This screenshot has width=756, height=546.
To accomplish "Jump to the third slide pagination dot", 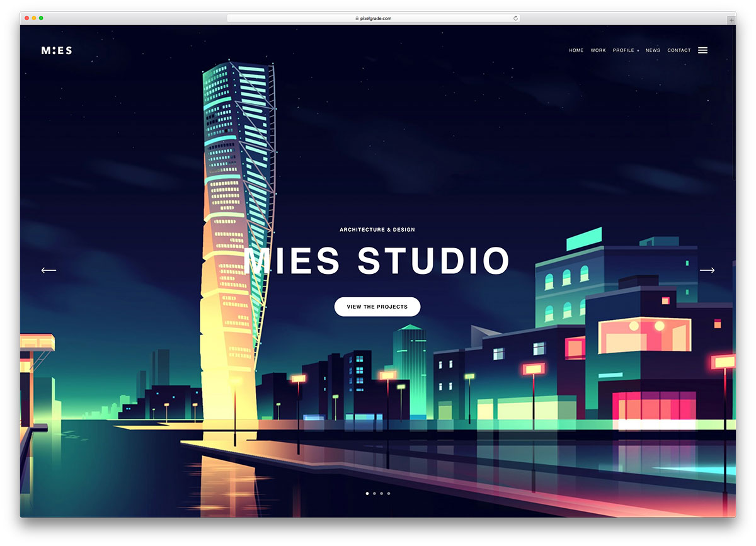I will point(381,493).
